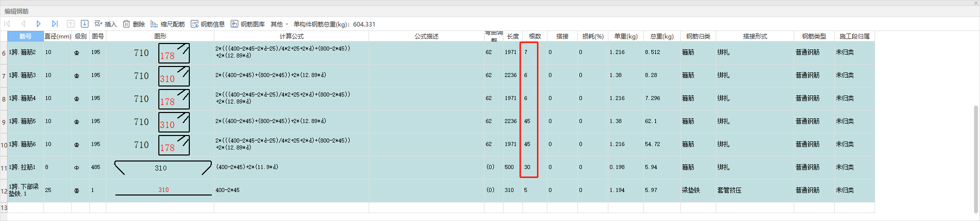
Task: Select row 12 cell 1跨.下部梁垫铁.1
Action: 25,190
